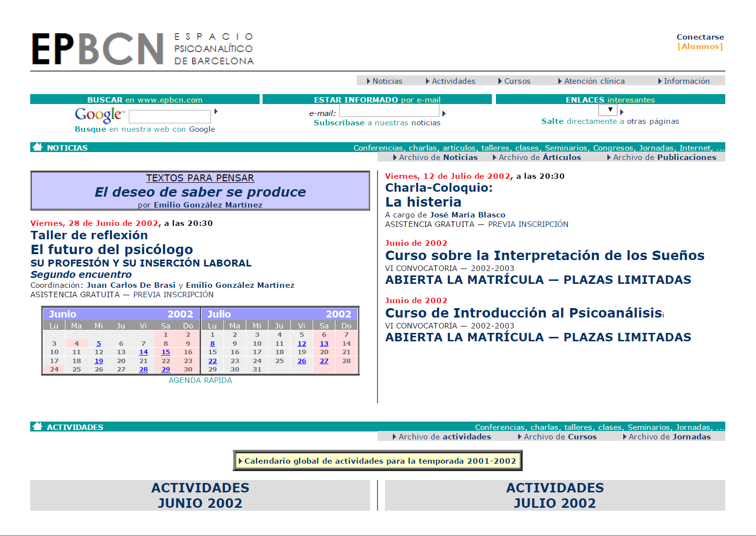Select July 26 in the Julio calendar
Viewport: 756px width, 536px height.
coord(302,361)
